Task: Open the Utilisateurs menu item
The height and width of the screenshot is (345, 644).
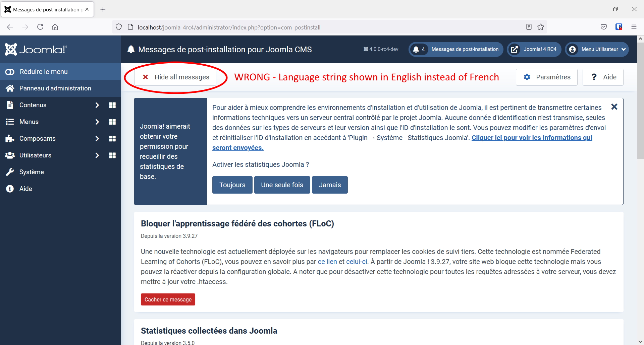Action: click(x=35, y=155)
